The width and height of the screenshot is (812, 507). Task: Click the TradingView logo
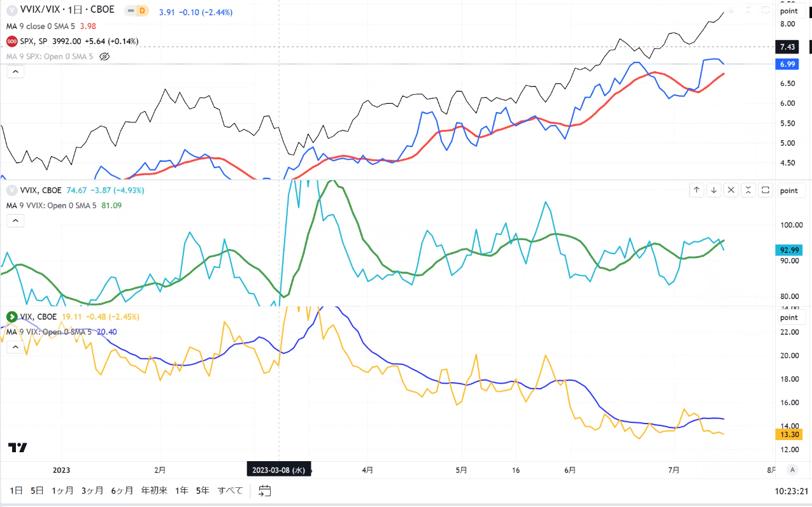(18, 447)
